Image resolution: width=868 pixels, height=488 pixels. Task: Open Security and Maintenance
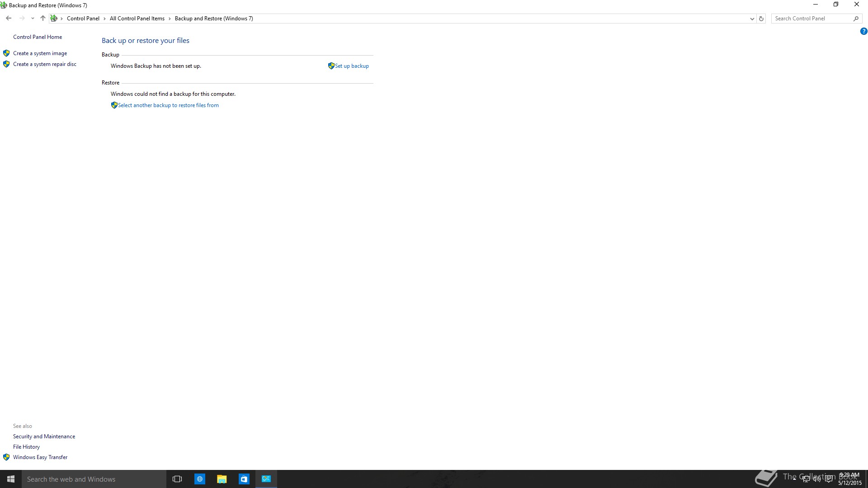point(44,436)
